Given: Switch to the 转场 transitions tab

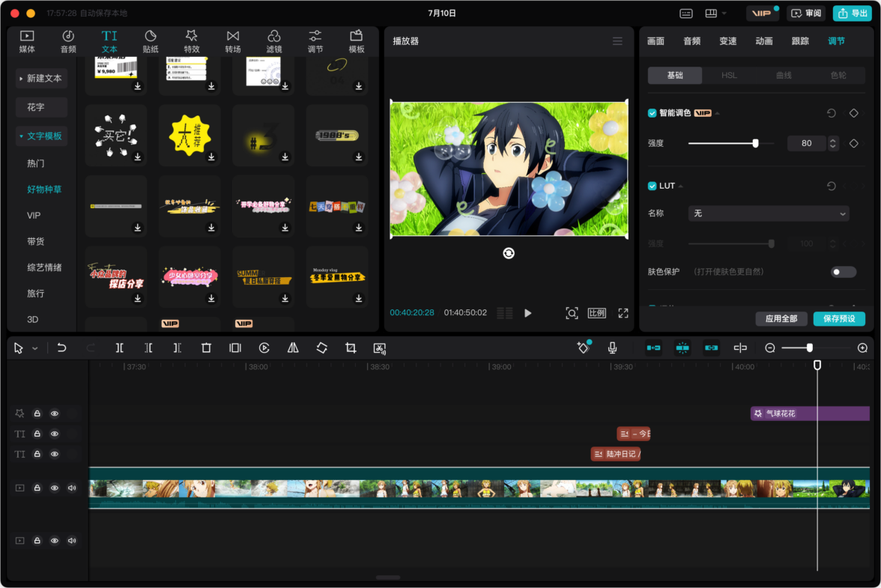Looking at the screenshot, I should (232, 42).
